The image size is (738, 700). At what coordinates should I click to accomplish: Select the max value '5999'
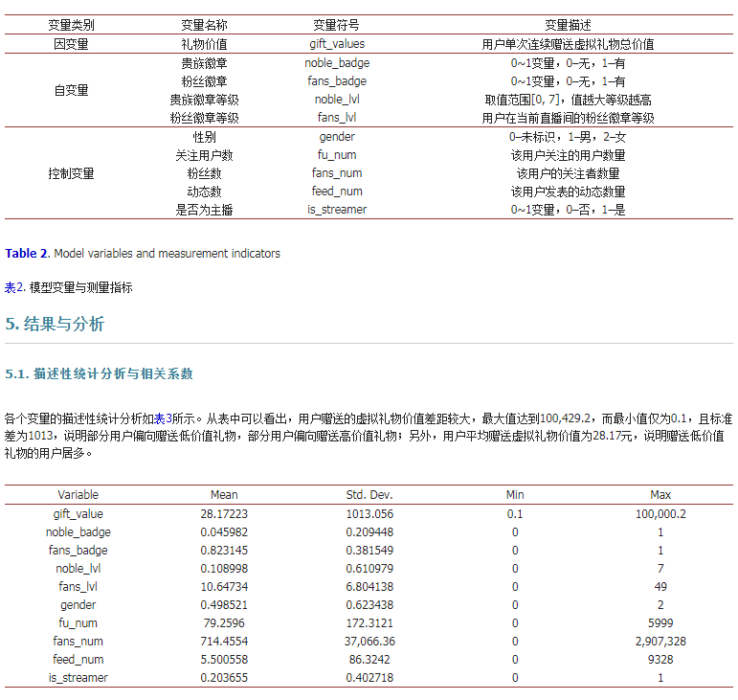660,622
